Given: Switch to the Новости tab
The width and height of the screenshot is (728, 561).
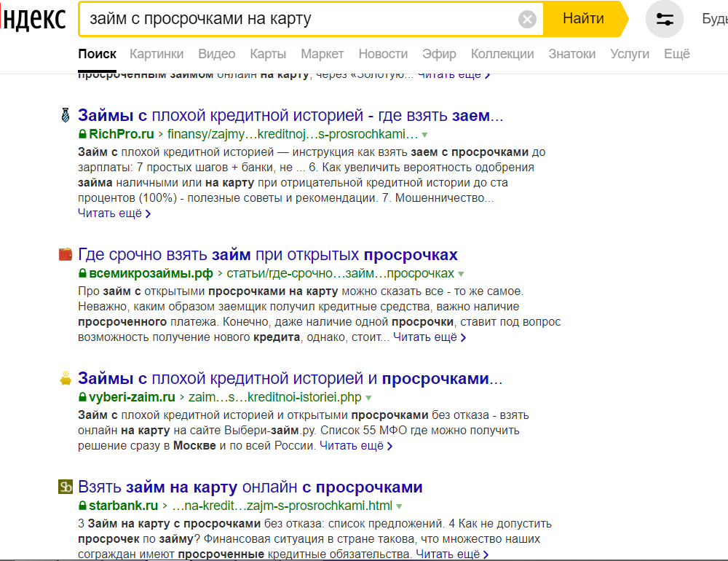Looking at the screenshot, I should click(x=383, y=54).
